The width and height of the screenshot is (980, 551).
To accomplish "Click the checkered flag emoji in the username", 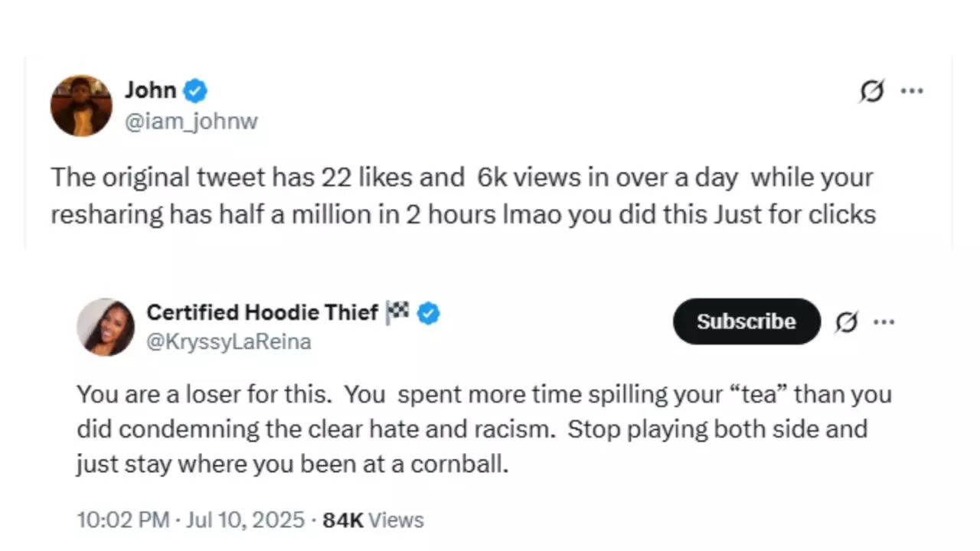I will 397,312.
